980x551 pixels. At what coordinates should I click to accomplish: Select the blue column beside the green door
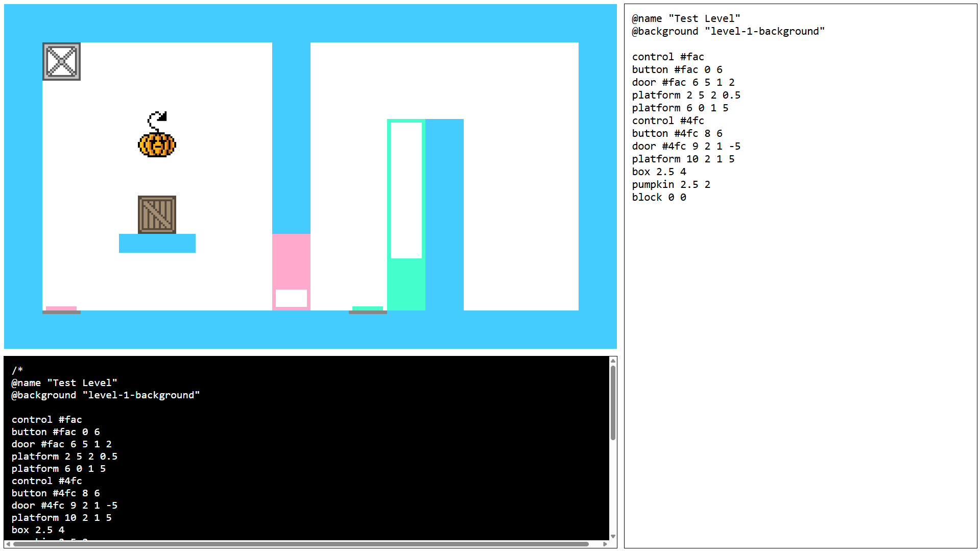[444, 214]
